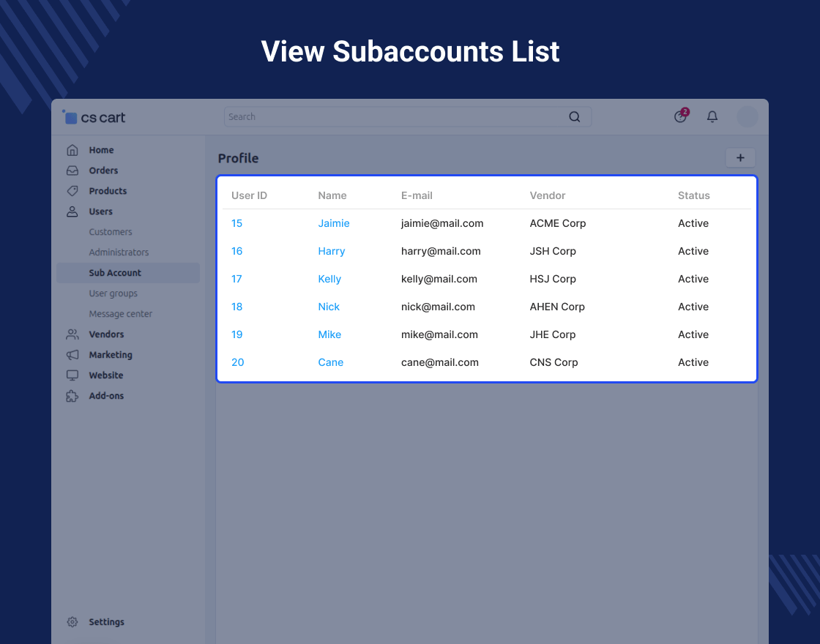Image resolution: width=820 pixels, height=644 pixels.
Task: Click Active status in Jaimie's row
Action: click(x=693, y=223)
